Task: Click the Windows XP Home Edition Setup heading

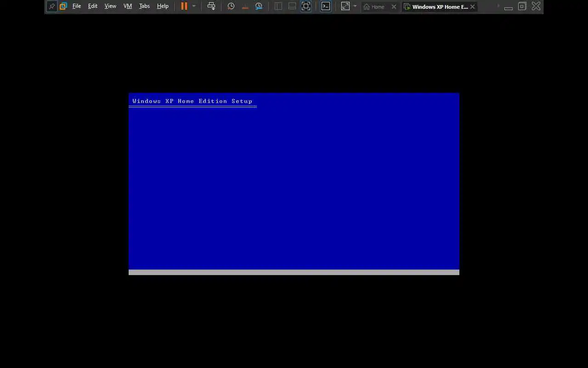Action: point(192,101)
